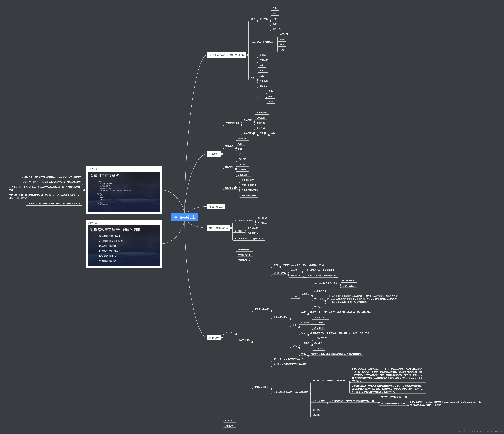Viewport: 504px width, 434px height.
Task: Collapse the 推荐系统数据依赖 branch toggle
Action: click(x=231, y=228)
